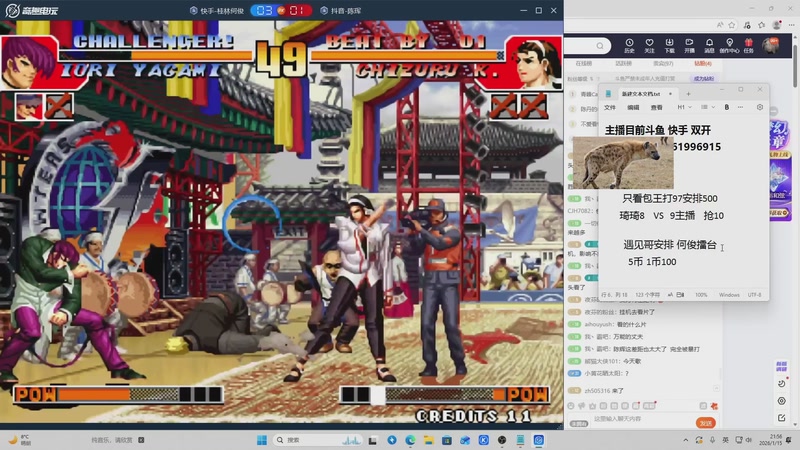The image size is (800, 450).
Task: Focus the chat message input field
Action: (x=642, y=419)
